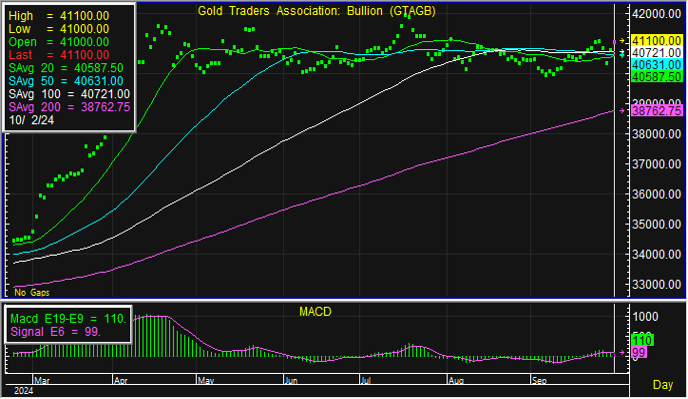
Task: Click the Day interval label
Action: pyautogui.click(x=663, y=385)
